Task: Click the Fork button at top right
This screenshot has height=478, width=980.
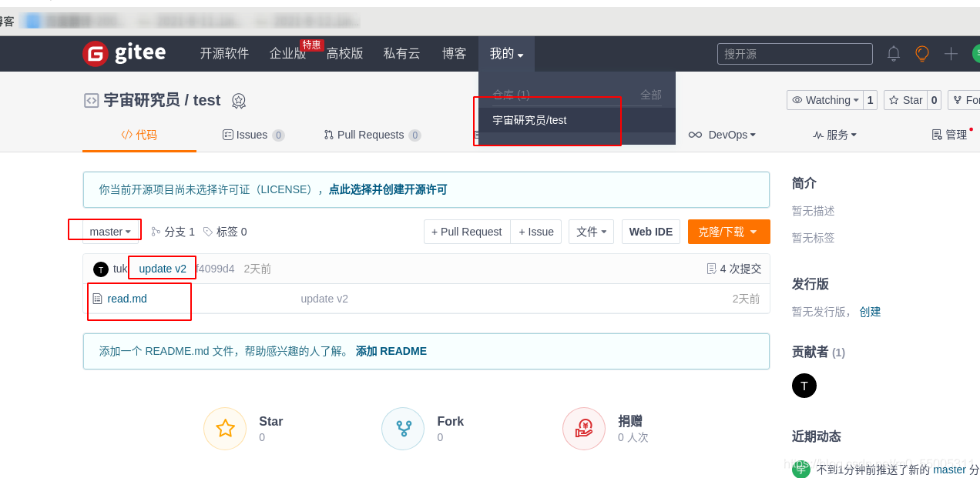Action: coord(965,100)
